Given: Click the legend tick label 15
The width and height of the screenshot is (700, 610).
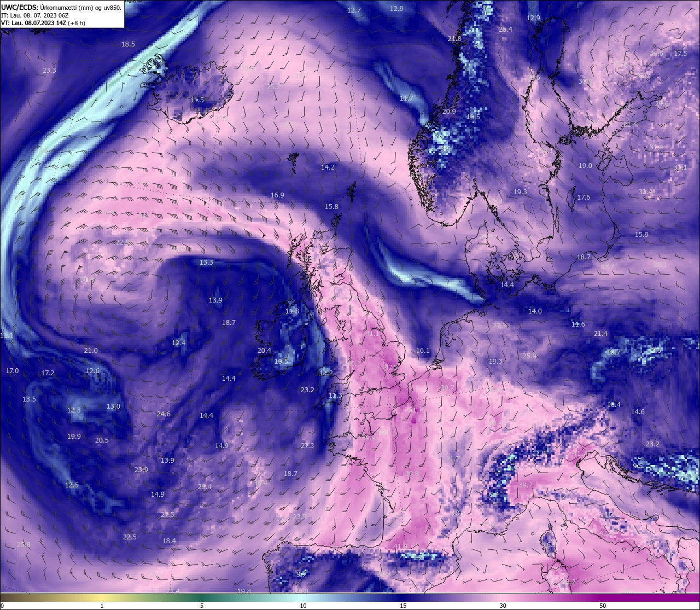Looking at the screenshot, I should click(403, 606).
